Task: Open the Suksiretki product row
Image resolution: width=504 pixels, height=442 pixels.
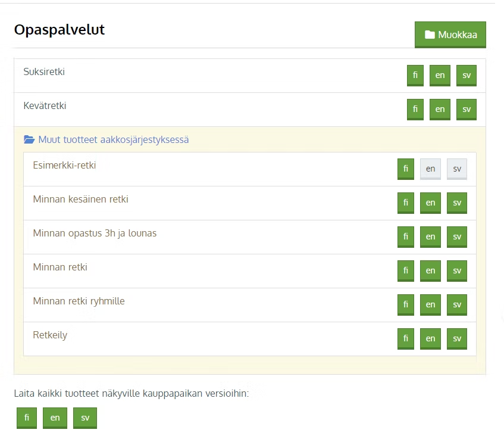Action: [250, 76]
